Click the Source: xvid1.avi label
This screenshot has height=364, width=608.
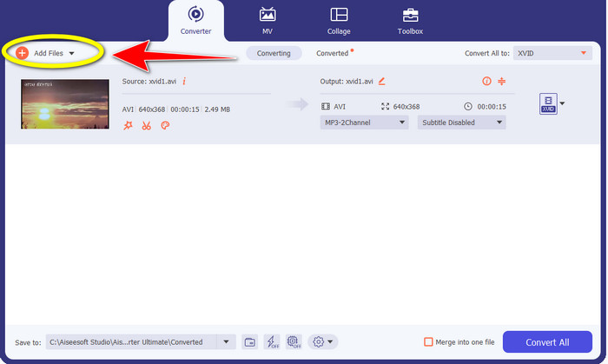coord(149,82)
